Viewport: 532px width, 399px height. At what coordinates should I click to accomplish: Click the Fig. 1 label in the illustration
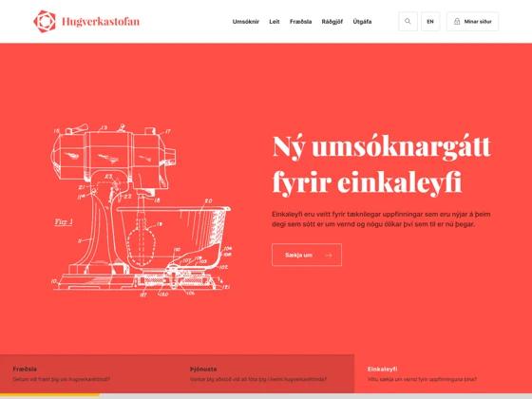(x=64, y=222)
